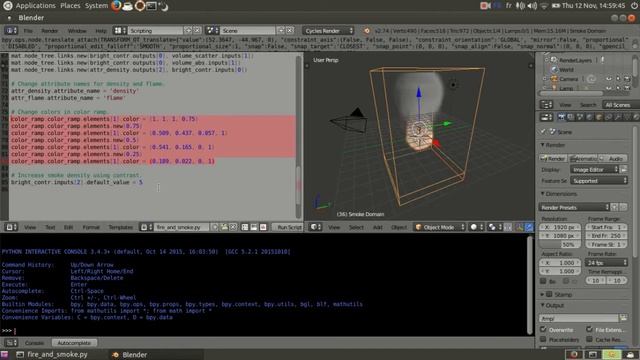640x360 pixels.
Task: Delete the current scene with X icon
Action: click(x=289, y=31)
